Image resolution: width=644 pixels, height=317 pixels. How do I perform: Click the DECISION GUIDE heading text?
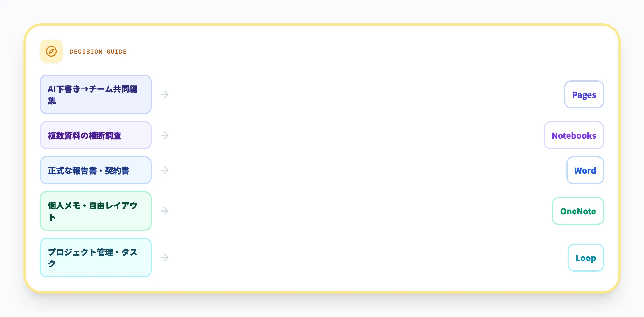[98, 52]
